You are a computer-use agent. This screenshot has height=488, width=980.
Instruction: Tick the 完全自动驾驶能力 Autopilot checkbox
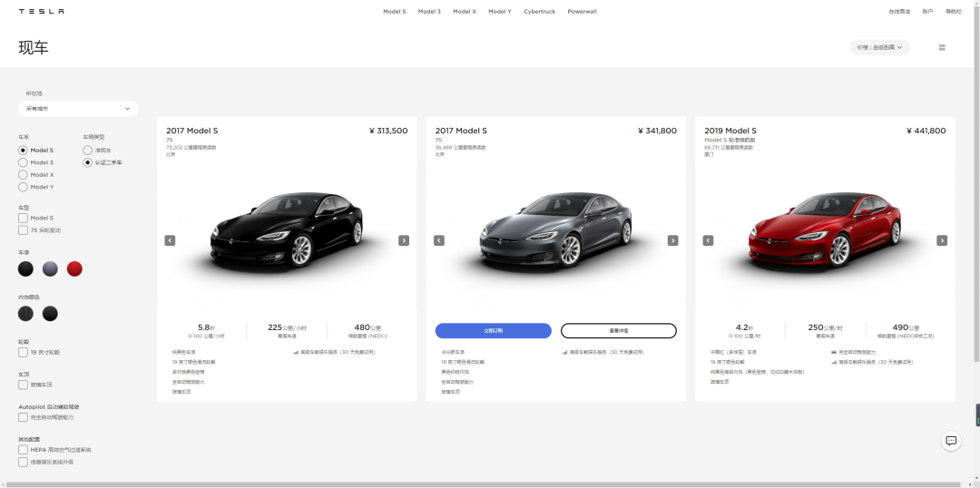click(23, 417)
